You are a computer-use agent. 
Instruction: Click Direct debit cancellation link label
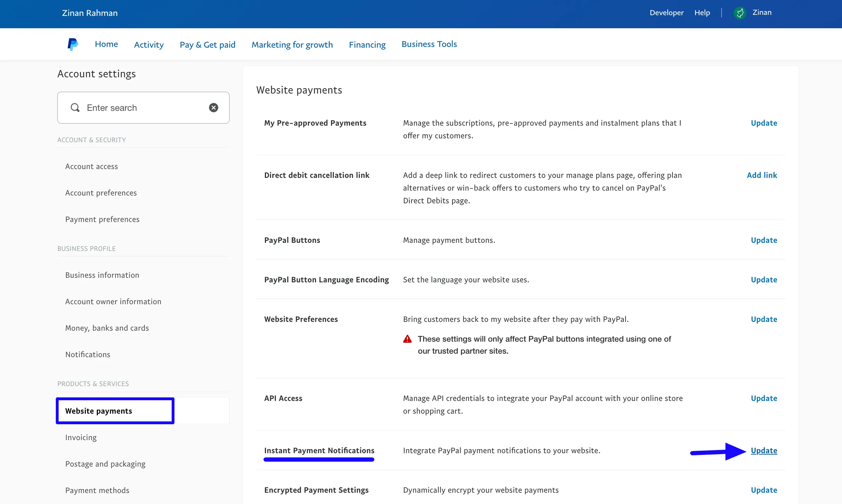pos(317,175)
